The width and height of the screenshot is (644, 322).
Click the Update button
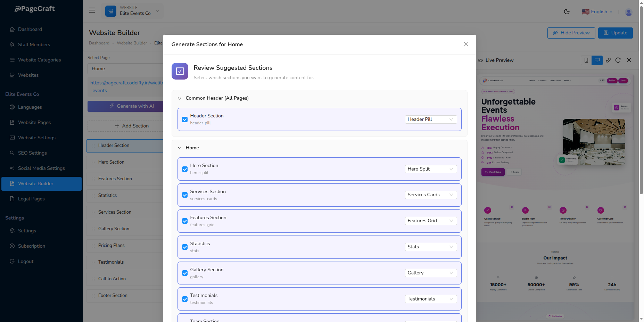(x=615, y=33)
